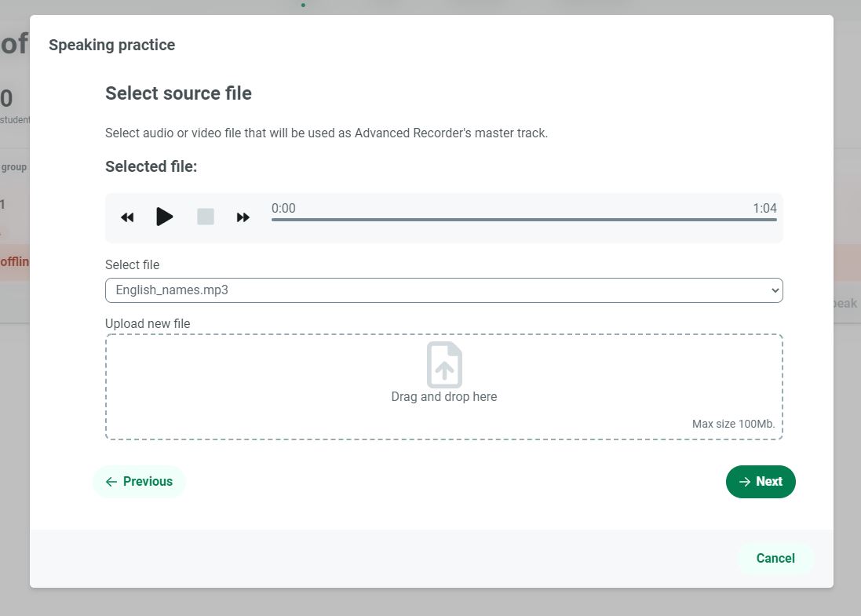Click the fast-forward icon in audio player

point(243,217)
